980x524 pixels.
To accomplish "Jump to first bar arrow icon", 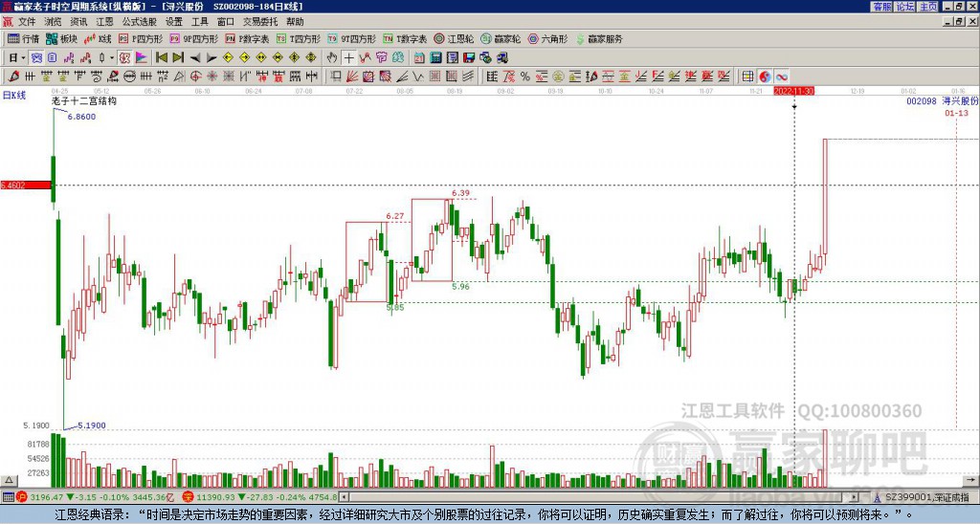I will point(162,57).
